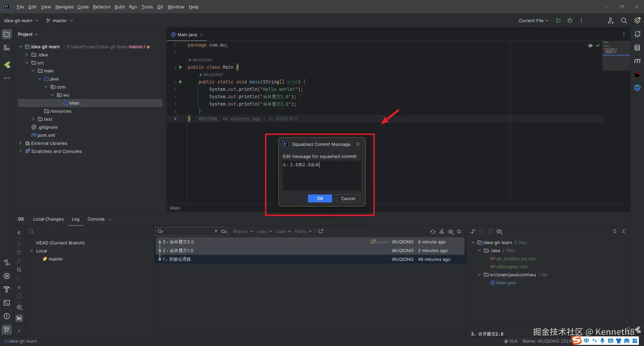
Task: Open the Paths filter dropdown
Action: tap(303, 231)
